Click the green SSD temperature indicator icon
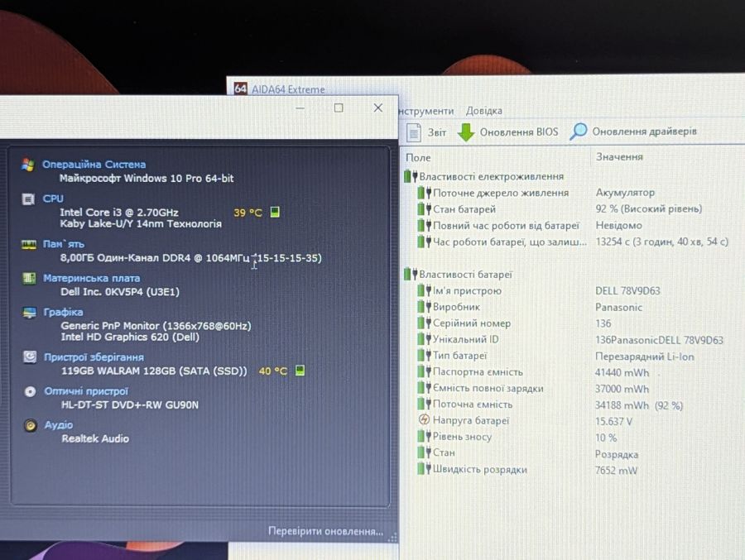 [300, 370]
